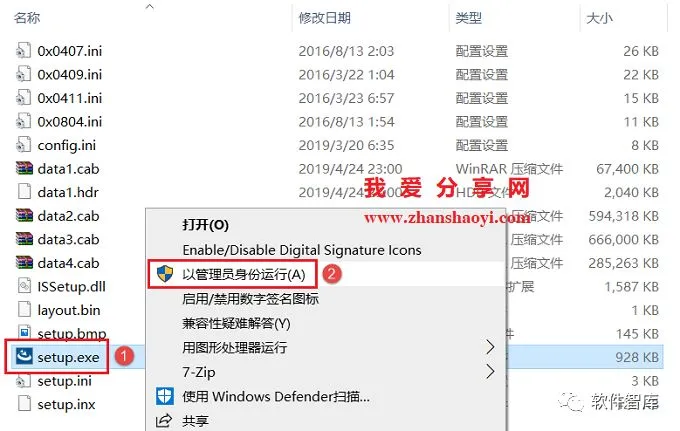Expand the 7-Zip submenu arrow
Image resolution: width=680 pixels, height=431 pixels.
(490, 372)
